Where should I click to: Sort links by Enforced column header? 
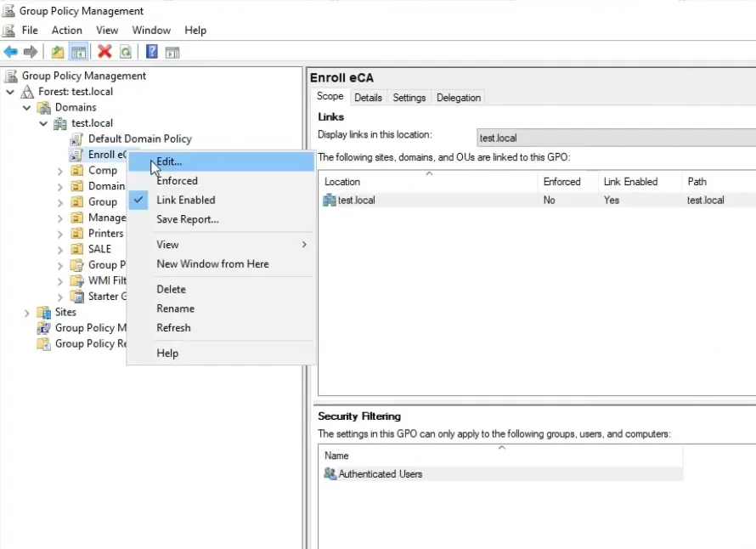568,182
